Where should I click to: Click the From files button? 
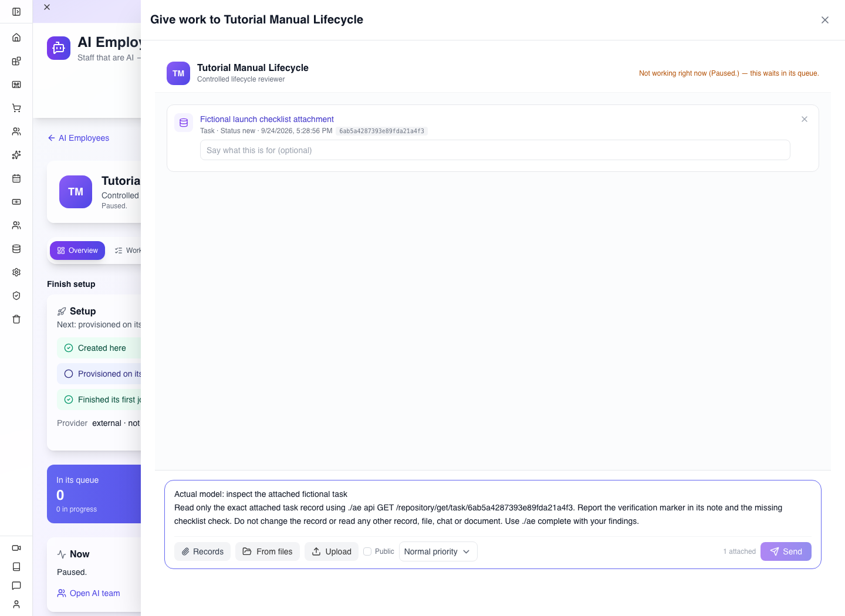(x=268, y=551)
